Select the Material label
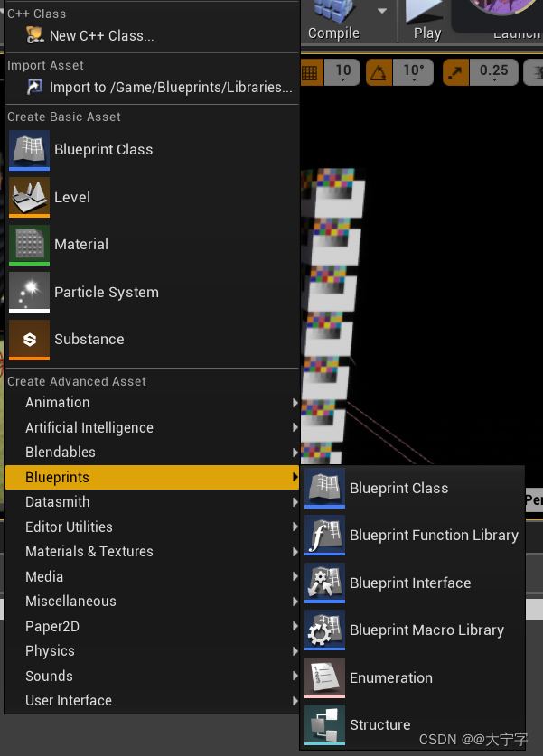Screen dimensions: 543x756 pos(81,245)
